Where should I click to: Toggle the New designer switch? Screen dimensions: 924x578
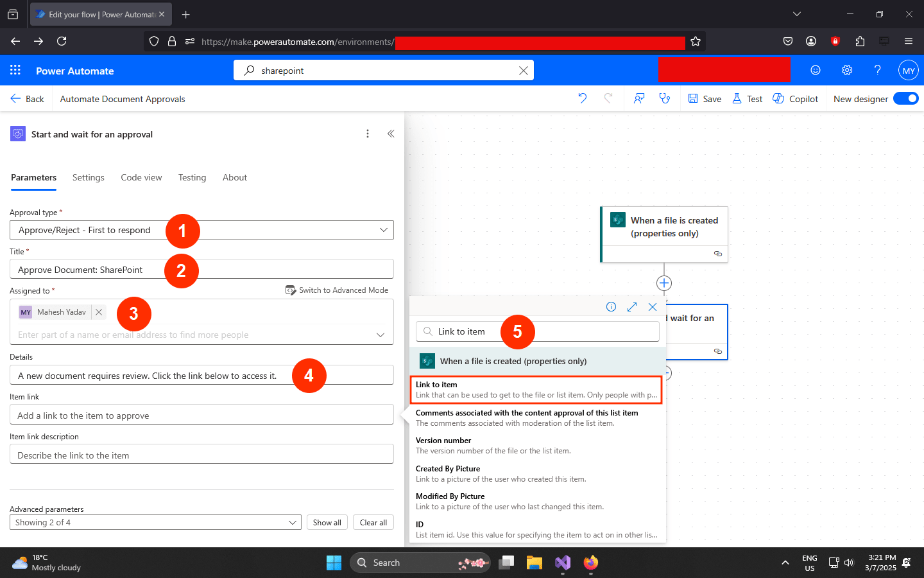906,98
